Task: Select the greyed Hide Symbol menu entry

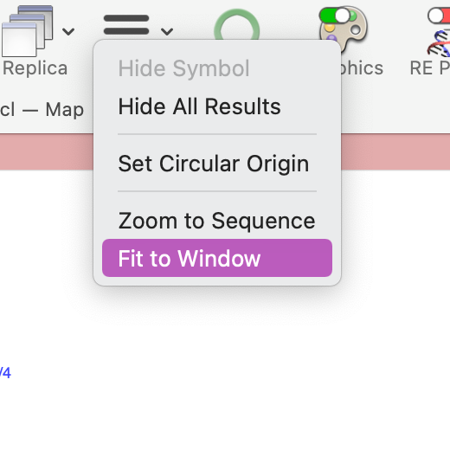Action: coord(183,68)
